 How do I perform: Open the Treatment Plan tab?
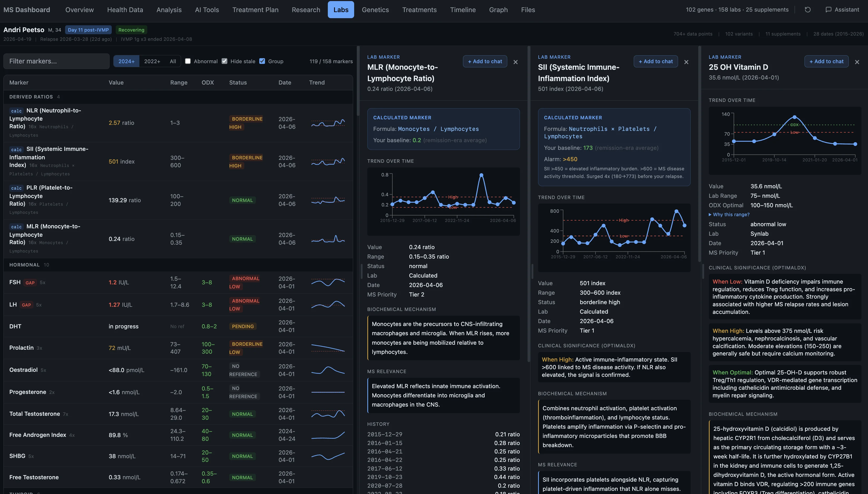pos(255,10)
